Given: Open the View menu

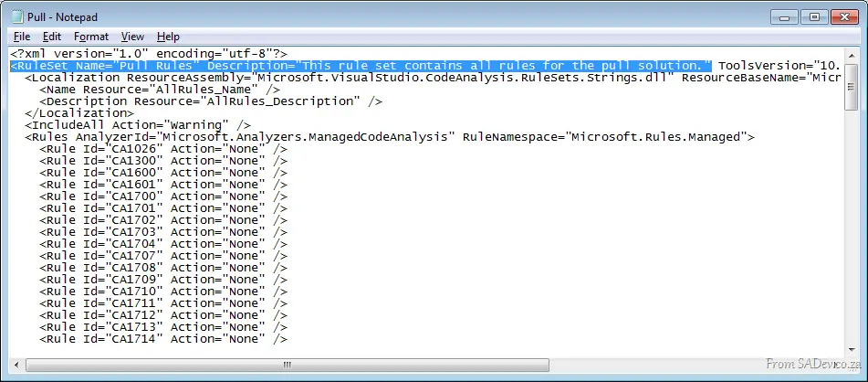Looking at the screenshot, I should click(x=133, y=37).
